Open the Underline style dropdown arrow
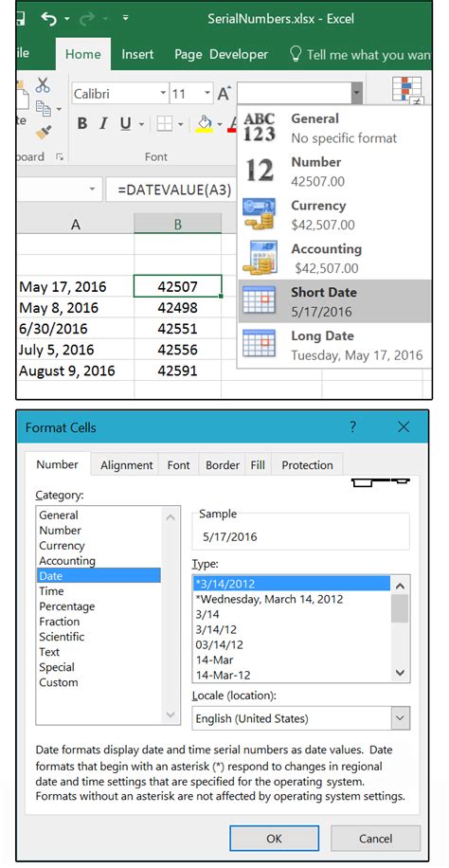This screenshot has height=868, width=449. (x=141, y=124)
